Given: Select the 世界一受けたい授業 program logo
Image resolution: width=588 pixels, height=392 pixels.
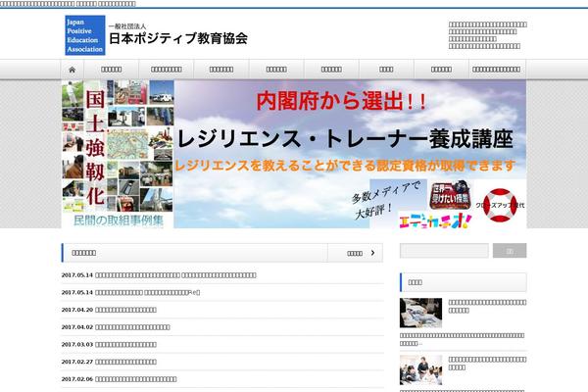Looking at the screenshot, I should (x=450, y=195).
